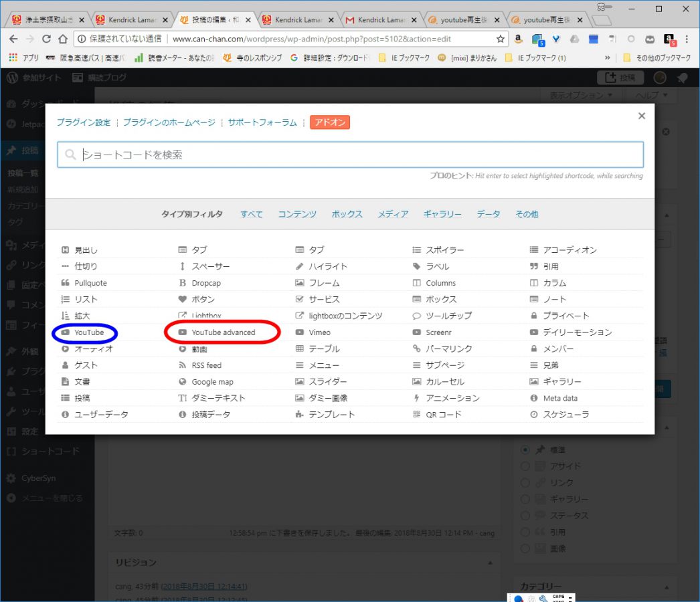Open the [mixi] まりかさん bookmark
Viewport: 700px width, 602px height.
pyautogui.click(x=467, y=58)
